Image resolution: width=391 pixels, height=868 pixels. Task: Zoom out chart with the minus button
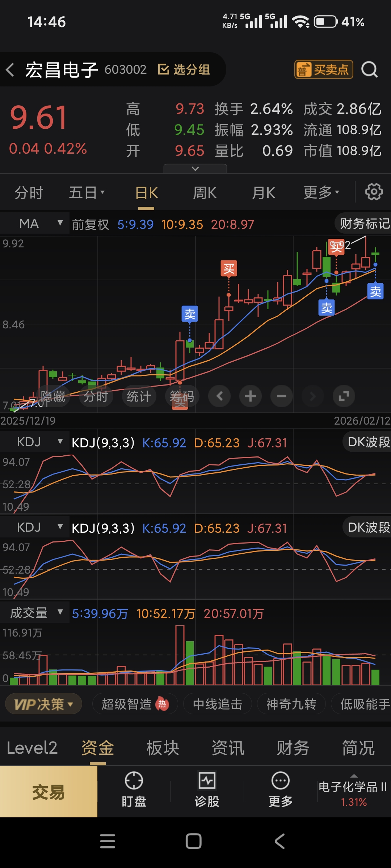[282, 396]
